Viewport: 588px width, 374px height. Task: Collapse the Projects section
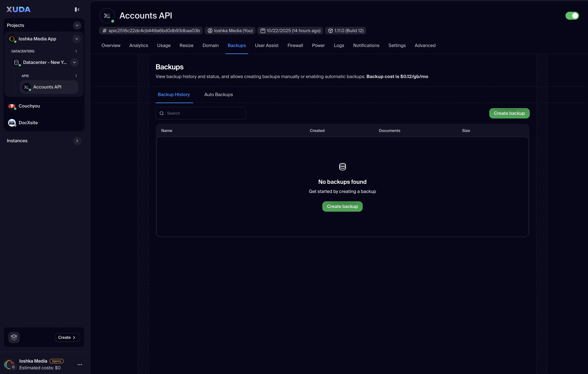(x=77, y=25)
